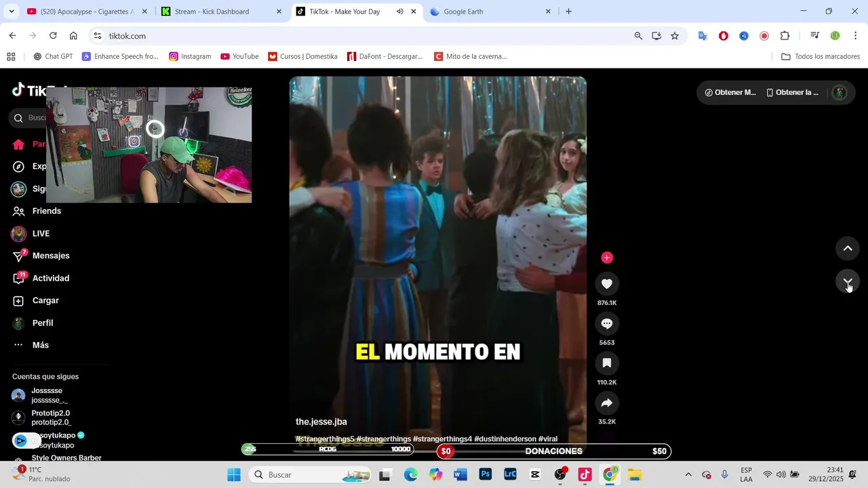Click the install app icon in address bar
868x488 pixels.
click(656, 36)
